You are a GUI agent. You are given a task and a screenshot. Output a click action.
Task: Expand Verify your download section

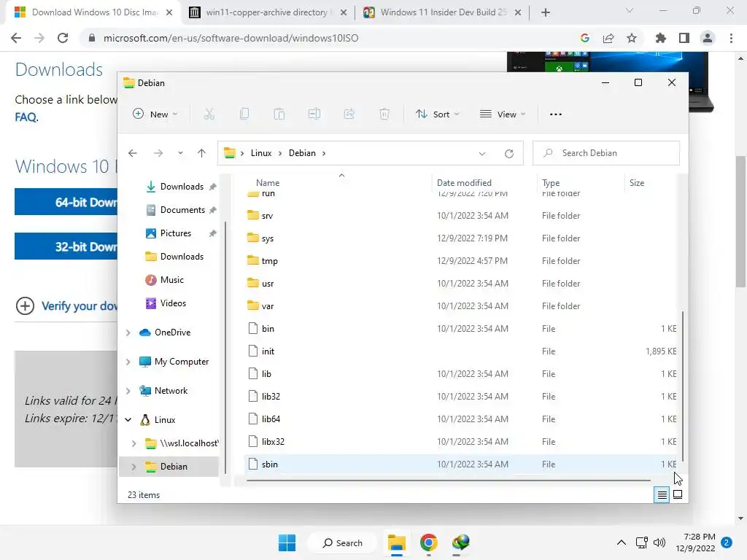click(66, 306)
